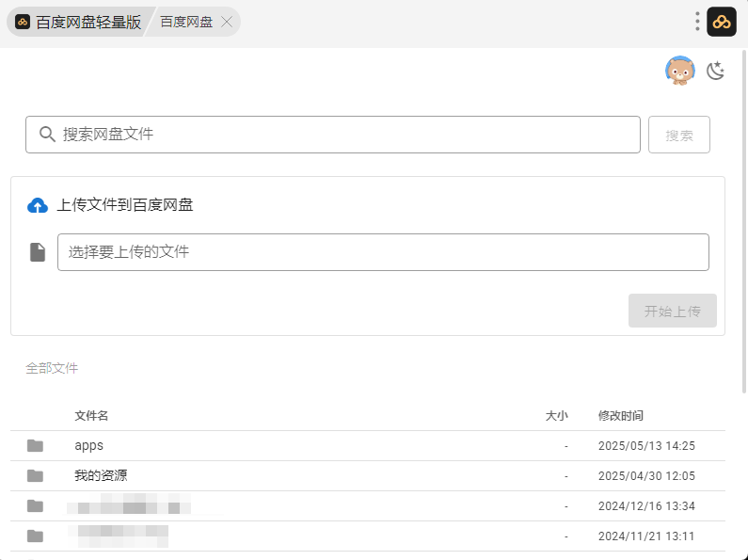Viewport: 748px width, 560px height.
Task: Focus the 搜索网盘文件 search field
Action: [x=333, y=135]
